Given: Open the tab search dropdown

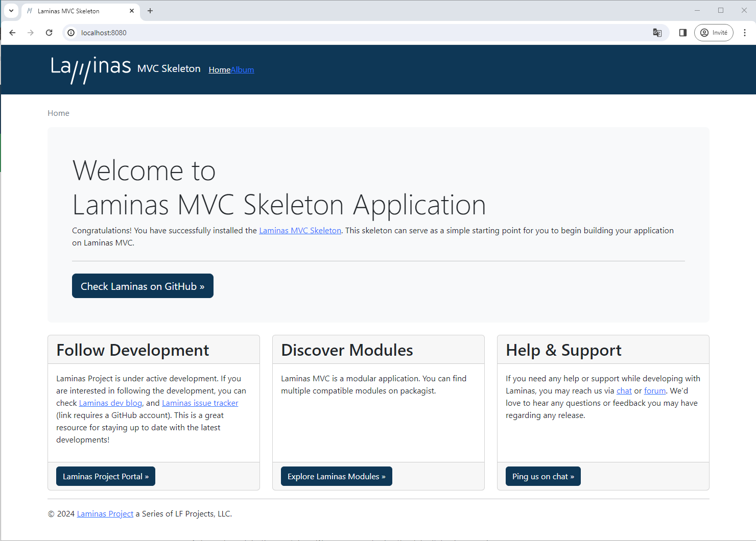Looking at the screenshot, I should coord(11,10).
